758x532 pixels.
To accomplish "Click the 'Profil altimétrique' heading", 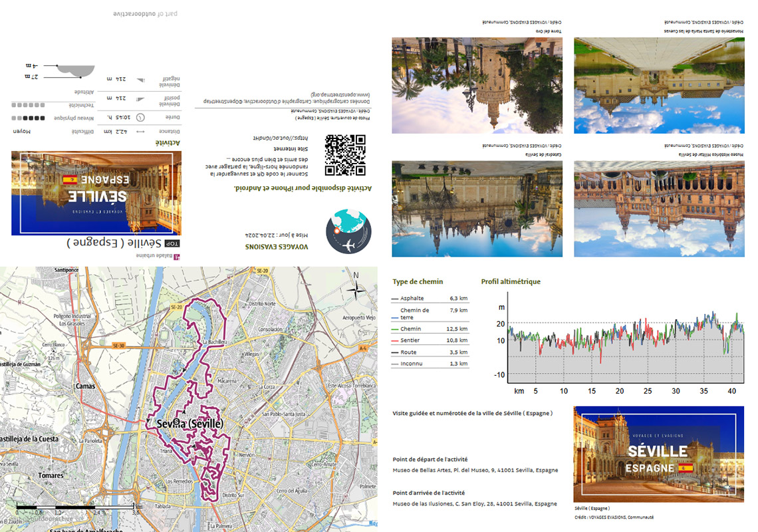I will click(511, 281).
